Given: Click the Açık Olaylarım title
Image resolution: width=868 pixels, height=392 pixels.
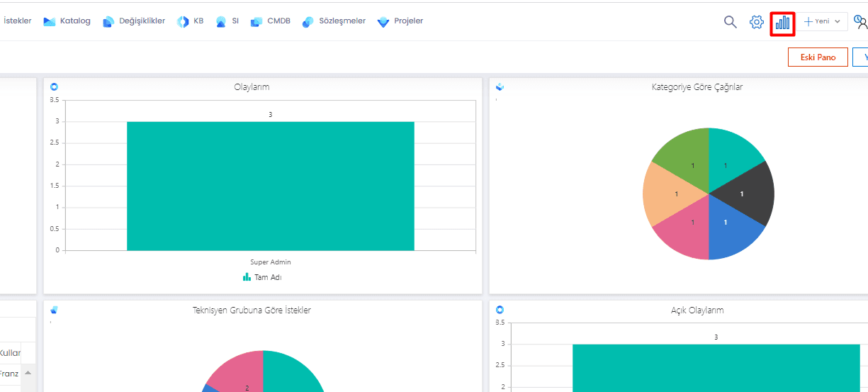Looking at the screenshot, I should pos(697,310).
